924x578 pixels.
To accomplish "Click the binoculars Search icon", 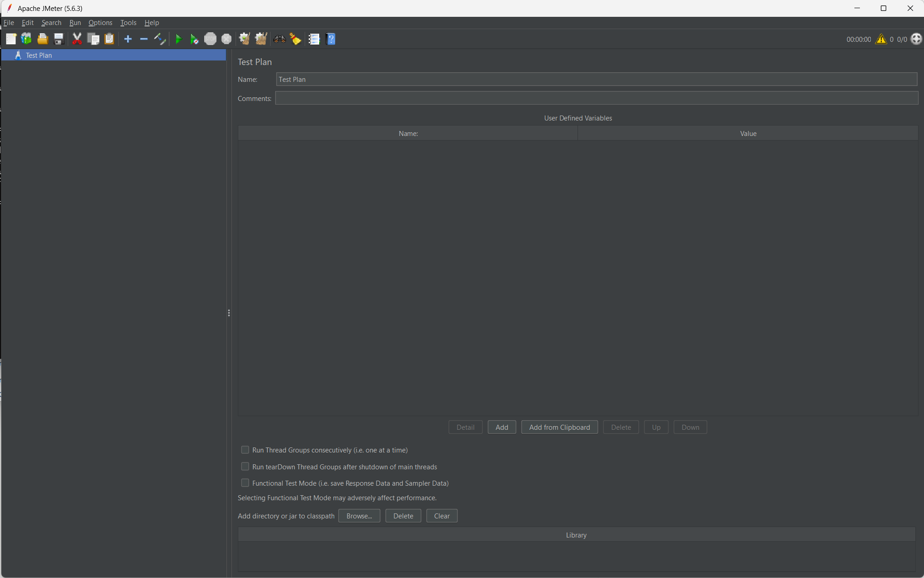I will pos(279,39).
